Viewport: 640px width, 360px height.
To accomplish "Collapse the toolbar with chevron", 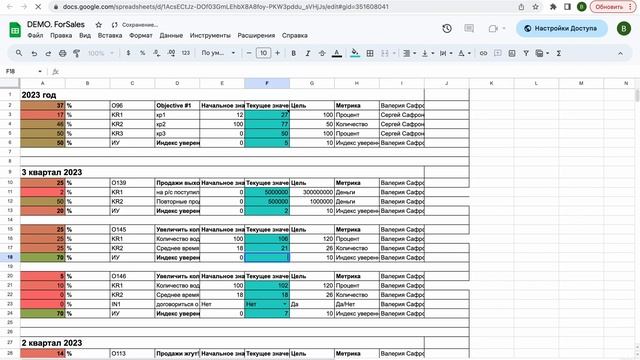I will pyautogui.click(x=620, y=53).
